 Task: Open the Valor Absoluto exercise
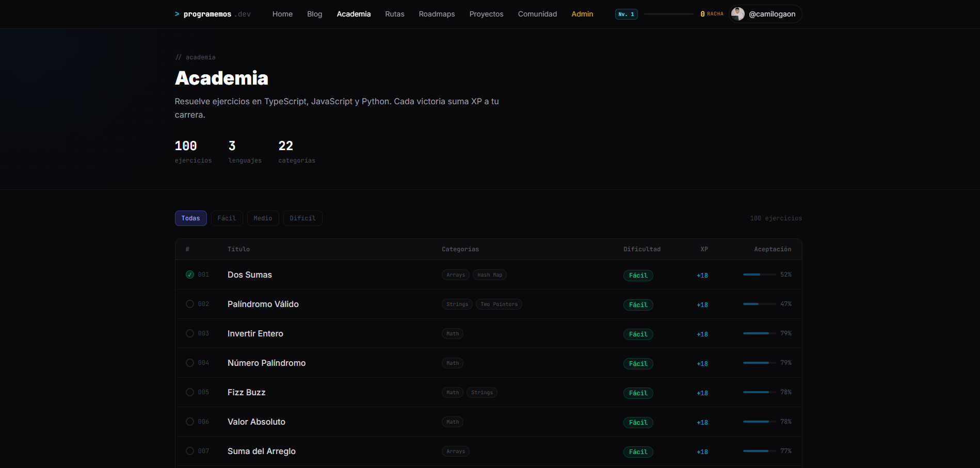(x=256, y=422)
